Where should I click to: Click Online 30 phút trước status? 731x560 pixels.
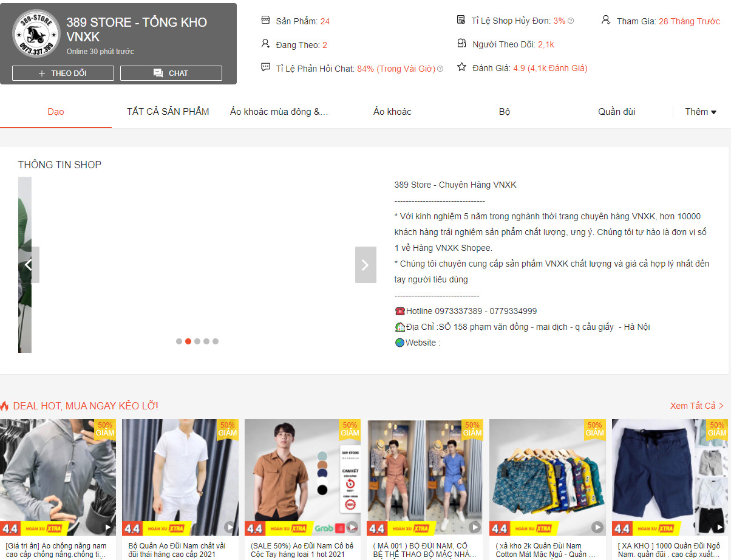pyautogui.click(x=100, y=52)
